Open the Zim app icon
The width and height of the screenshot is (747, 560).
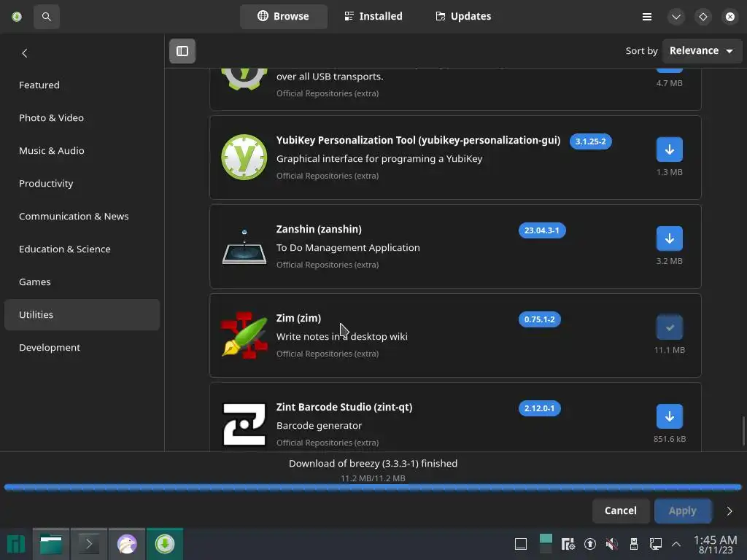pos(244,335)
